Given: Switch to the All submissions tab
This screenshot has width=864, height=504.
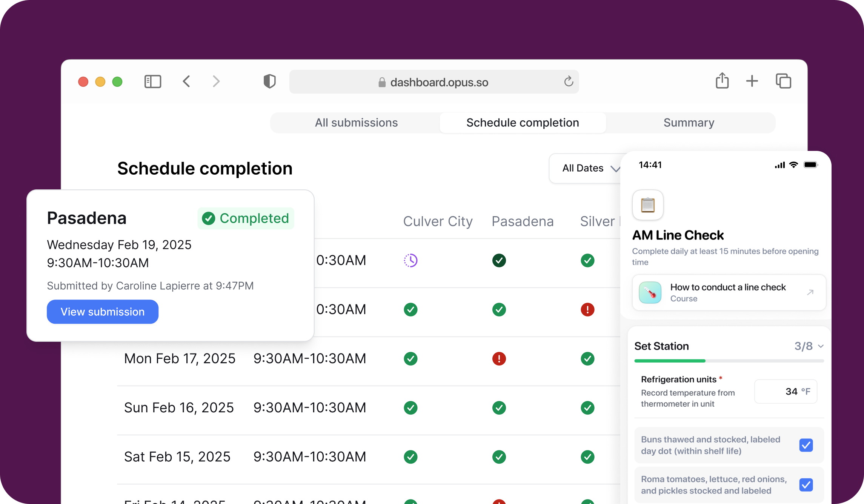Looking at the screenshot, I should [356, 123].
